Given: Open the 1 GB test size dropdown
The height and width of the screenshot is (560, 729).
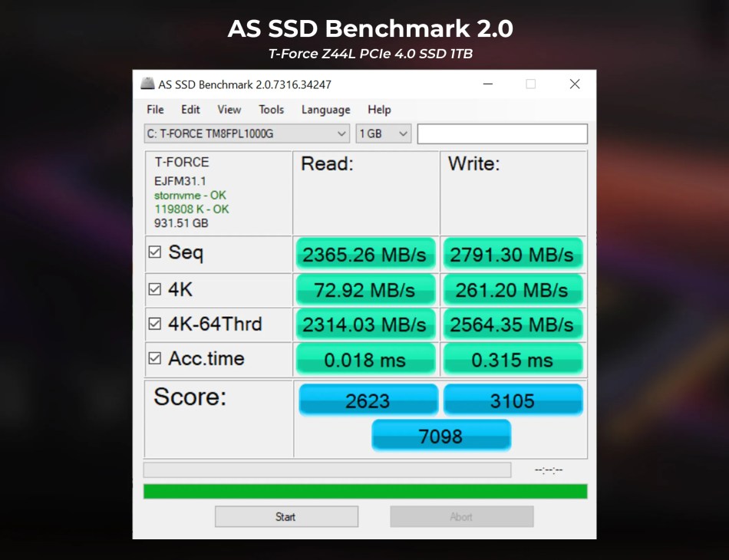Looking at the screenshot, I should [384, 133].
